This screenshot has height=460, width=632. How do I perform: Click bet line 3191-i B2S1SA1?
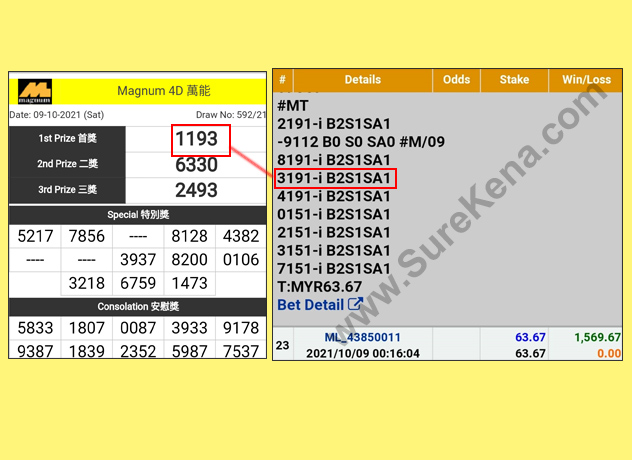point(334,178)
